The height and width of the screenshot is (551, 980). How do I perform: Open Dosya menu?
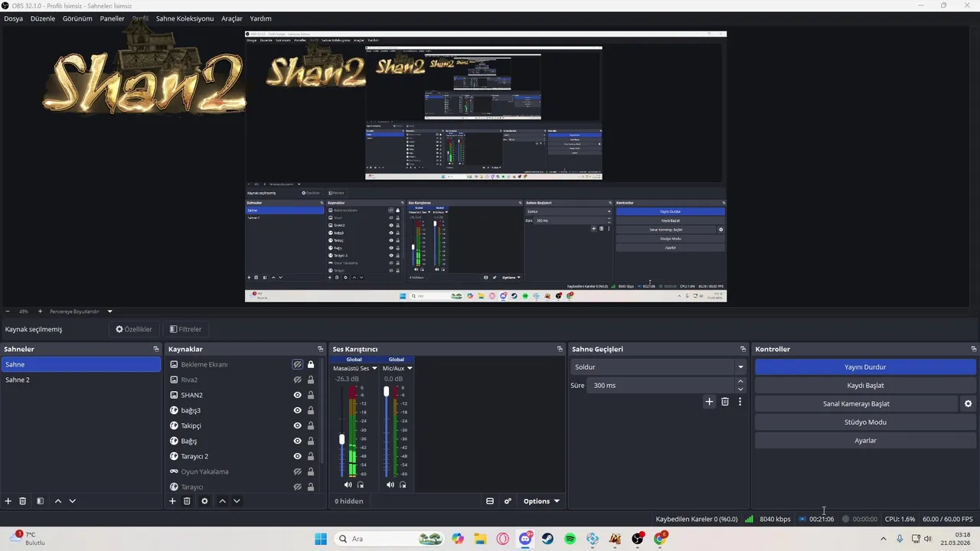[x=13, y=18]
